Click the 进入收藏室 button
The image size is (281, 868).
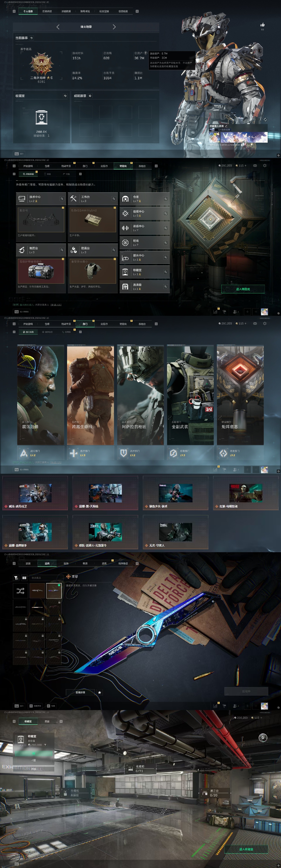coord(246,849)
